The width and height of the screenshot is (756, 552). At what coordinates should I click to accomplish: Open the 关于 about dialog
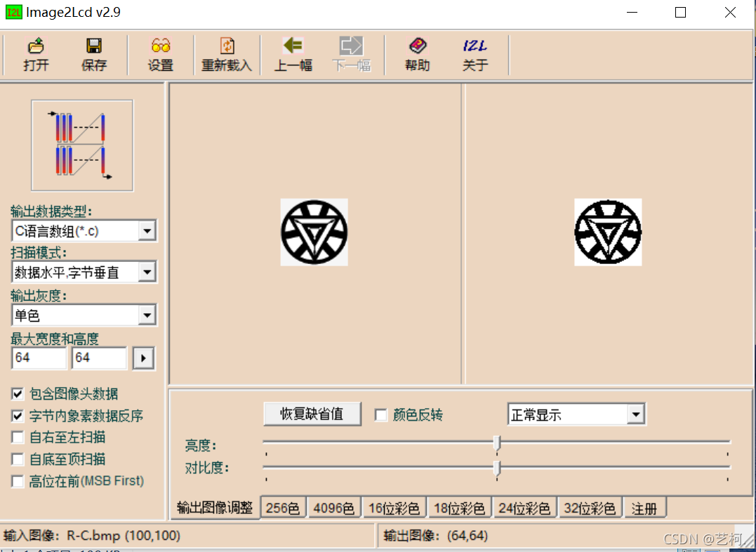coord(475,55)
